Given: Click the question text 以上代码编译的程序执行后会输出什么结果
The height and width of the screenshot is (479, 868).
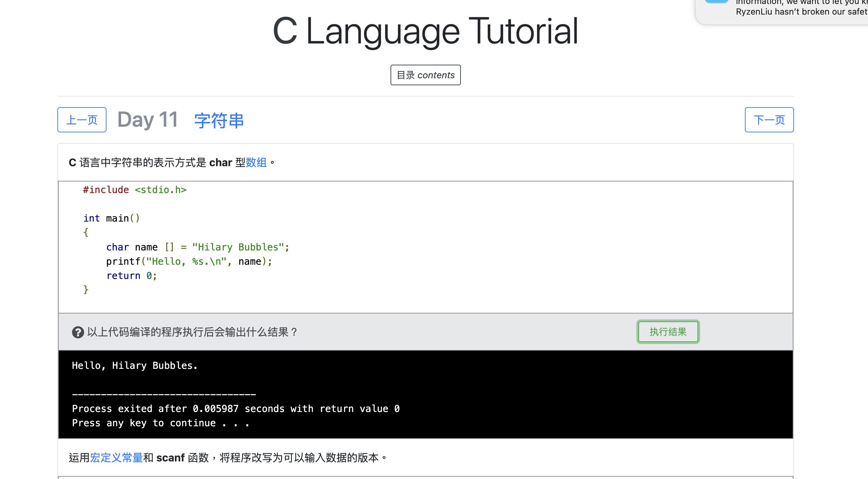Looking at the screenshot, I should tap(192, 332).
